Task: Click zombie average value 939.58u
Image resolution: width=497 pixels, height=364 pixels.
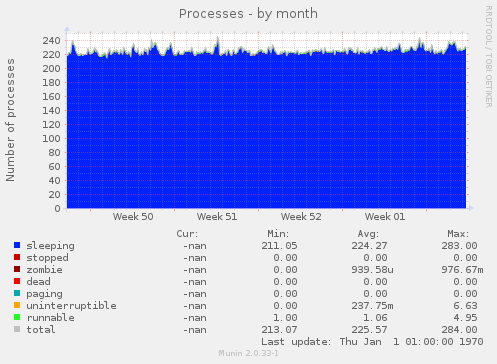Action: (372, 270)
